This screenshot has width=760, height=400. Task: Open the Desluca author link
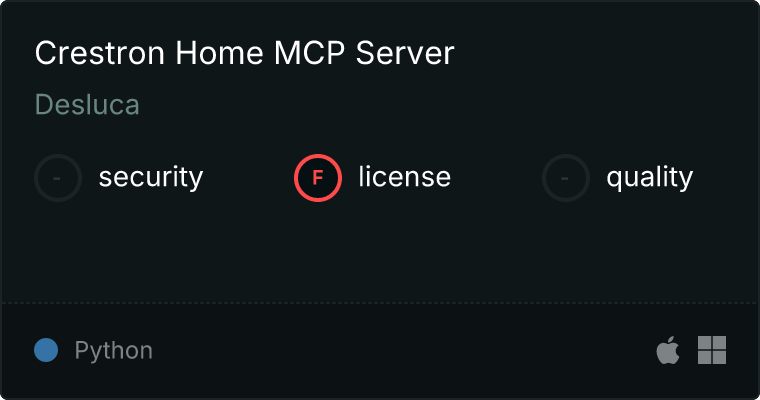point(87,105)
